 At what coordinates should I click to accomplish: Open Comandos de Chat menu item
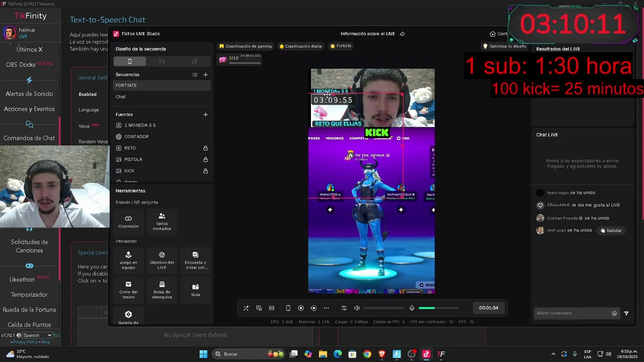tap(29, 138)
